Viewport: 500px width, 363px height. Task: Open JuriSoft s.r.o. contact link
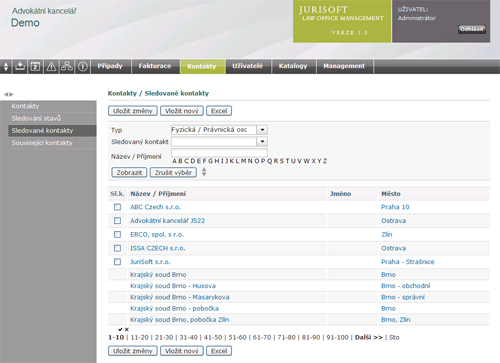click(150, 262)
